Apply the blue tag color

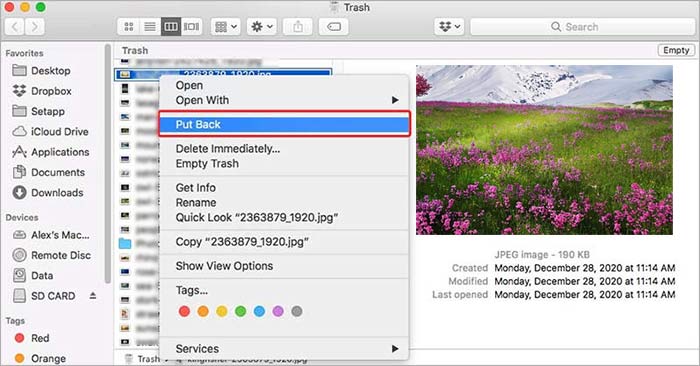259,311
